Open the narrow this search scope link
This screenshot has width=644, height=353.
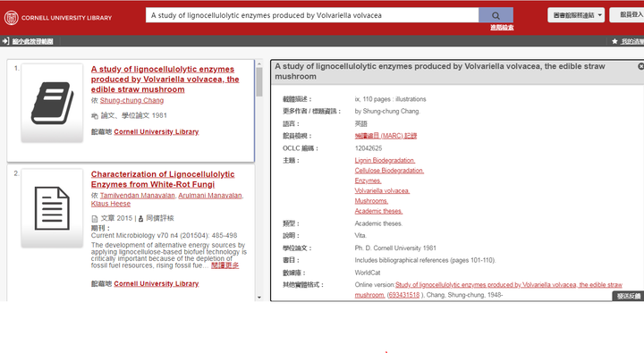coord(32,41)
